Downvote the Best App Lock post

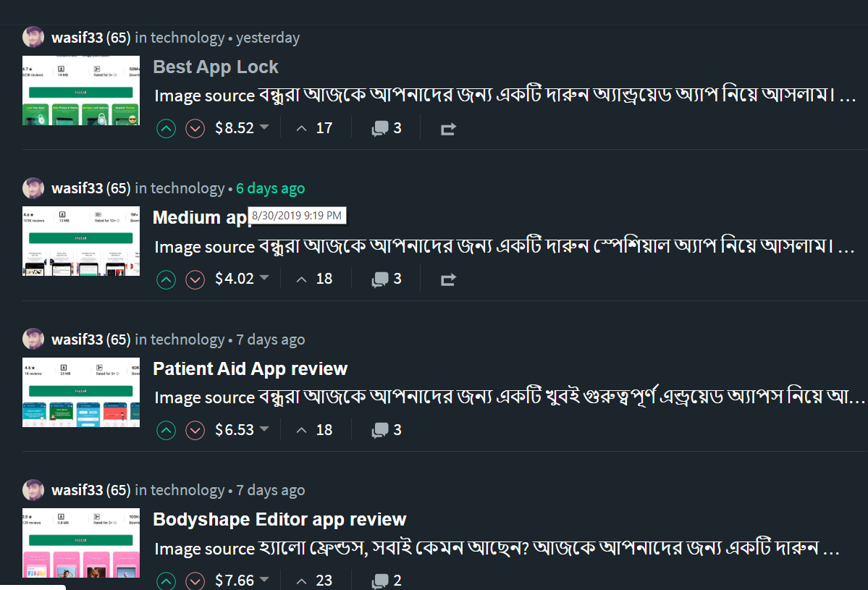click(195, 129)
